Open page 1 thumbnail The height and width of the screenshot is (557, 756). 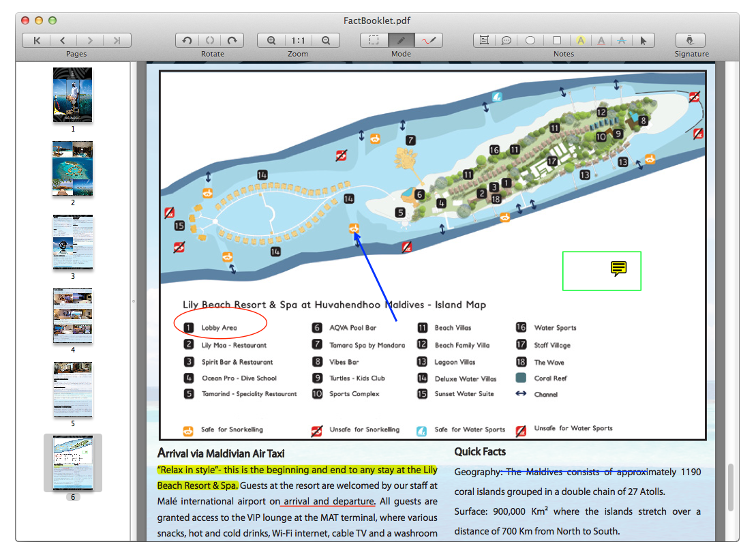click(73, 95)
